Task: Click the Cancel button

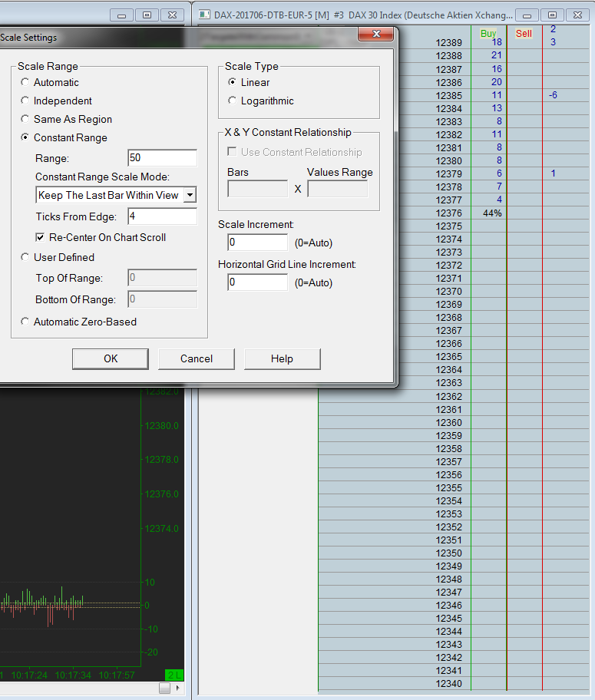Action: (196, 359)
